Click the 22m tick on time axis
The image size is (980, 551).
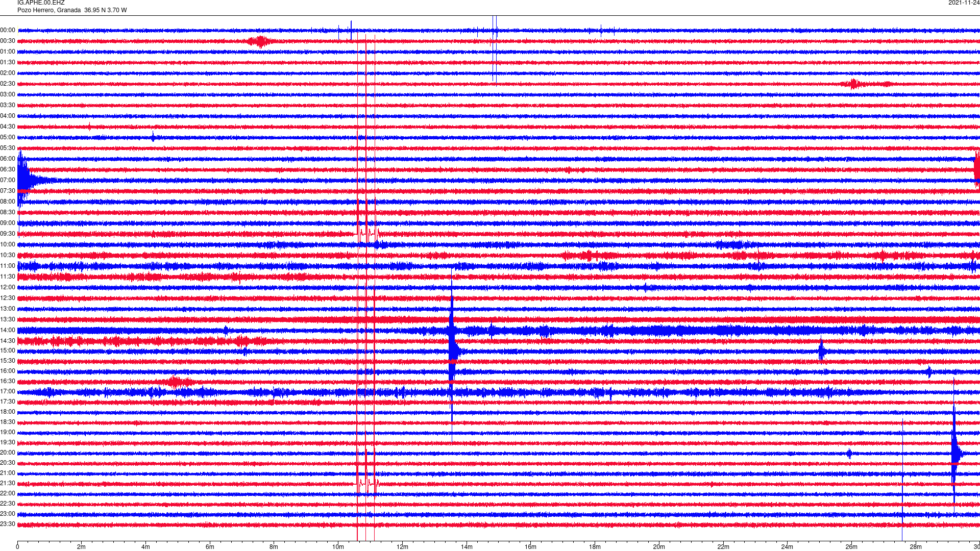(x=723, y=547)
